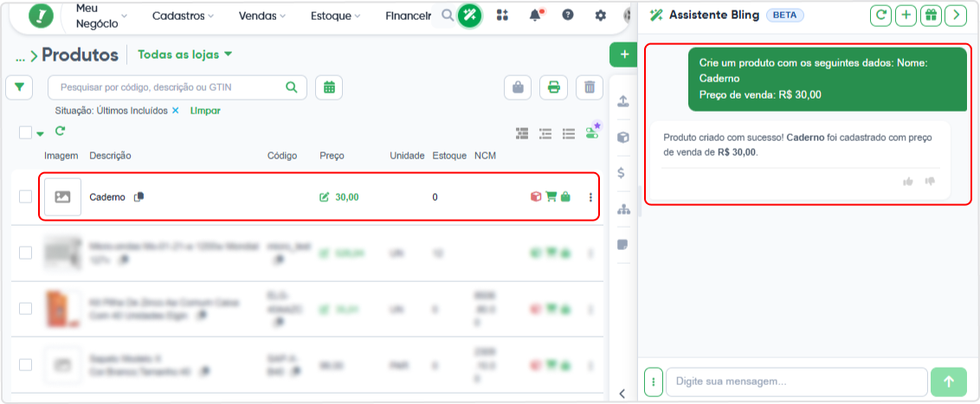This screenshot has height=404, width=980.
Task: Tick the checkbox of the third product row
Action: click(26, 309)
